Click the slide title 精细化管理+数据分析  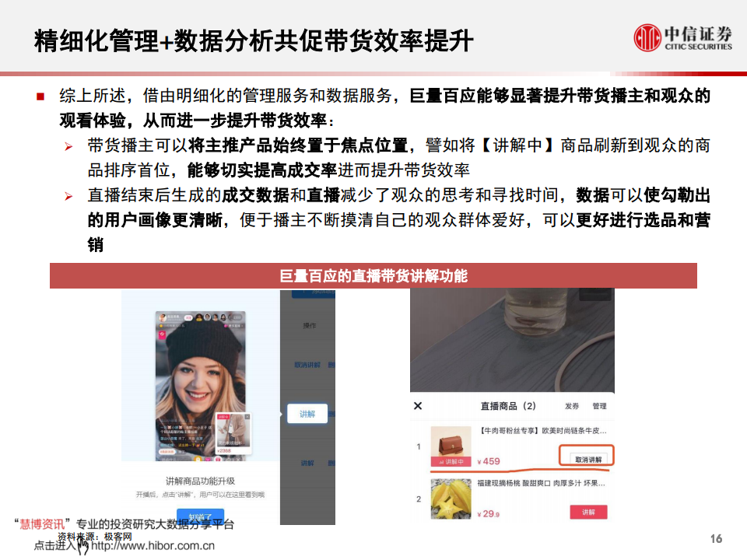click(x=254, y=40)
